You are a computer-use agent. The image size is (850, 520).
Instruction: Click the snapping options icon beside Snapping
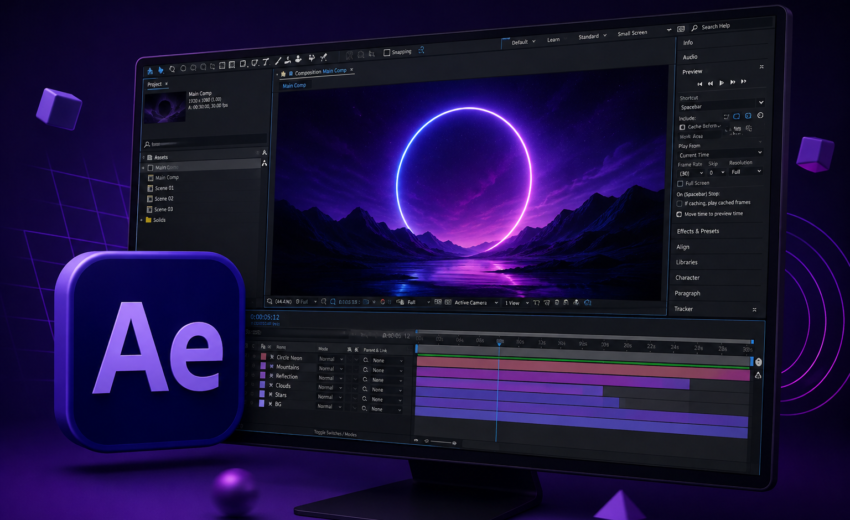421,50
